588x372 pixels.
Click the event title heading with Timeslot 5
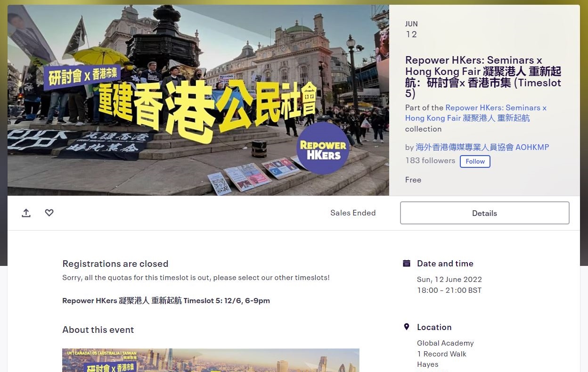tap(483, 77)
